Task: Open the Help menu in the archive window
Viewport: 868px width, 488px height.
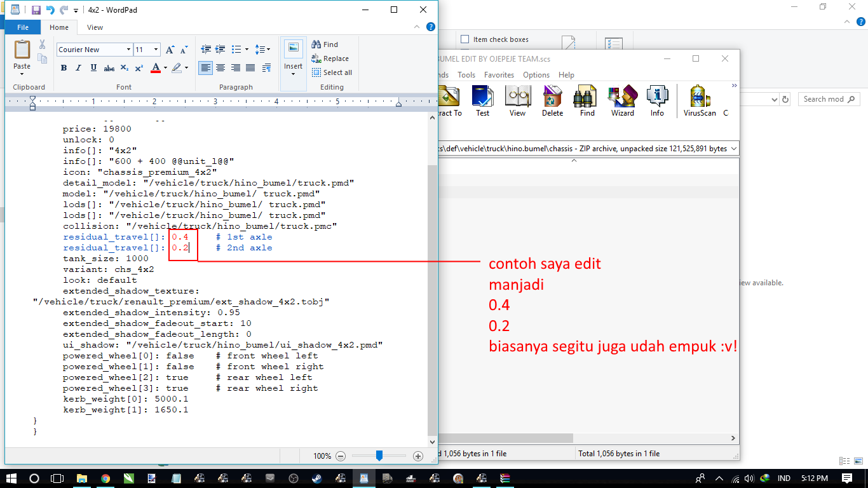Action: (x=566, y=75)
